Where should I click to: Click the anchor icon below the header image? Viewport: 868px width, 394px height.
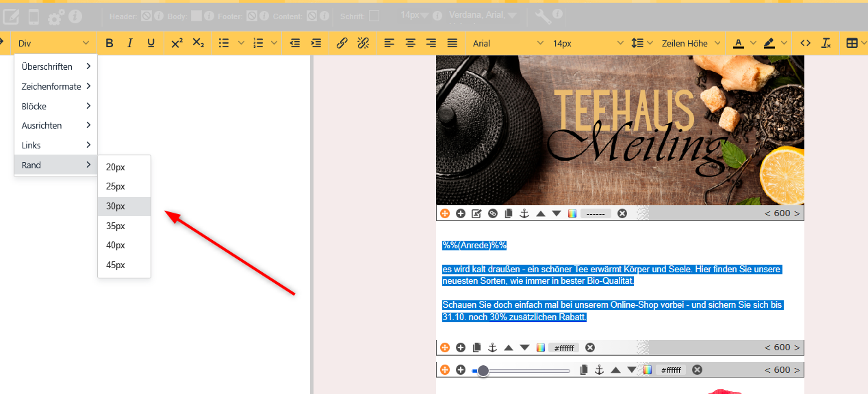click(x=524, y=213)
